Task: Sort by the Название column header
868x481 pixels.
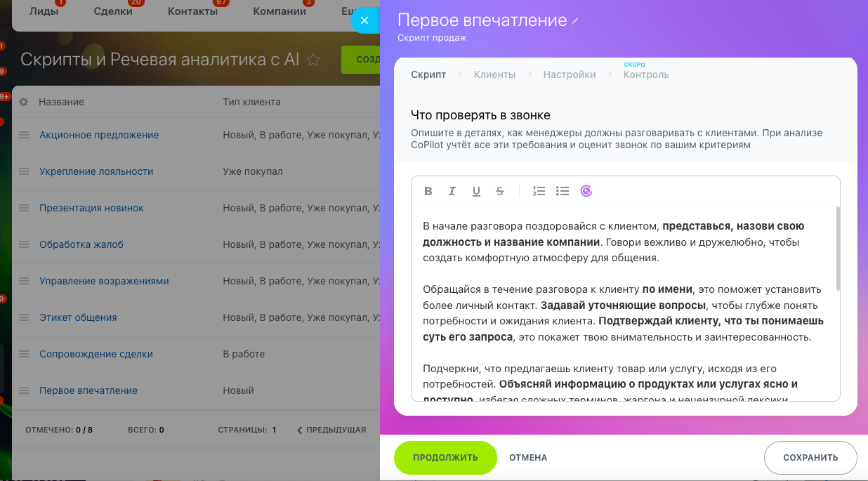Action: (61, 102)
